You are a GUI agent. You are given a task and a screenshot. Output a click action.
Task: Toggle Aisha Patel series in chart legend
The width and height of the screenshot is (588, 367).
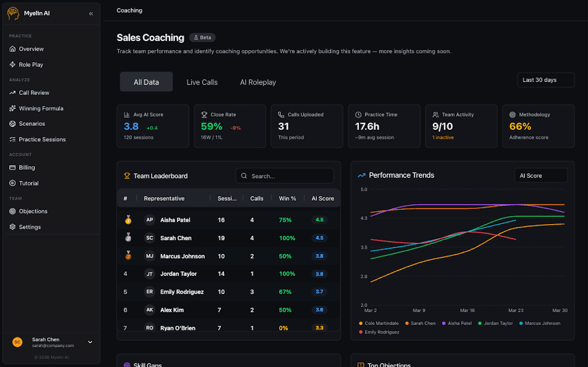457,323
